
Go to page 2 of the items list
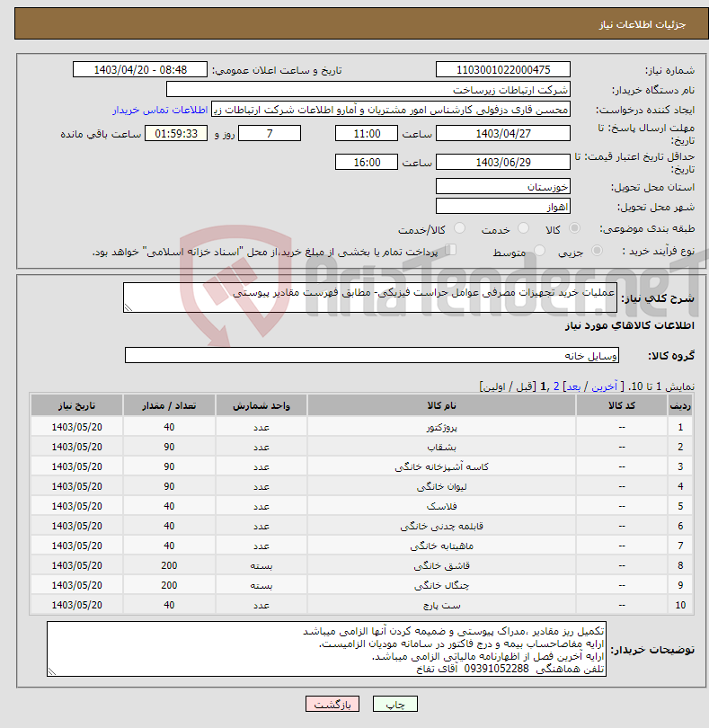555,386
